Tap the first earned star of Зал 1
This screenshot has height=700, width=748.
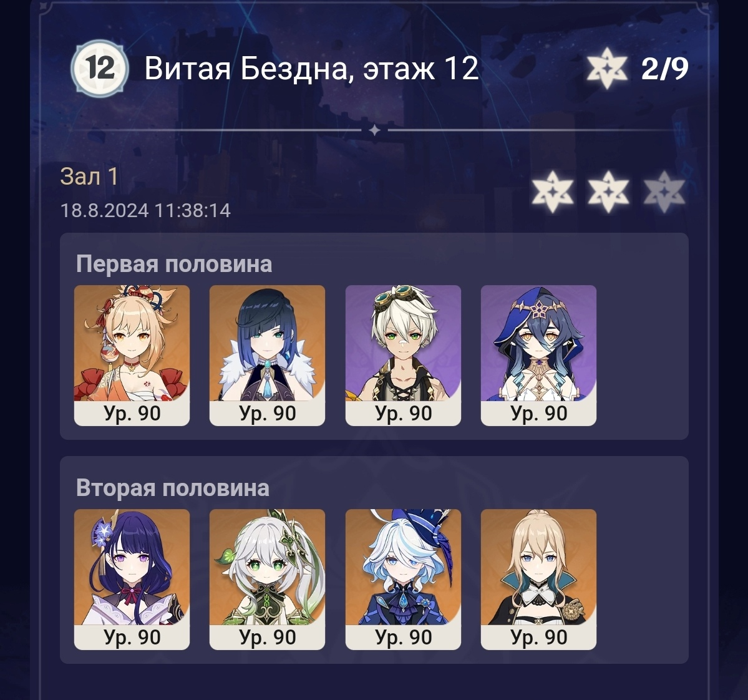(x=552, y=192)
